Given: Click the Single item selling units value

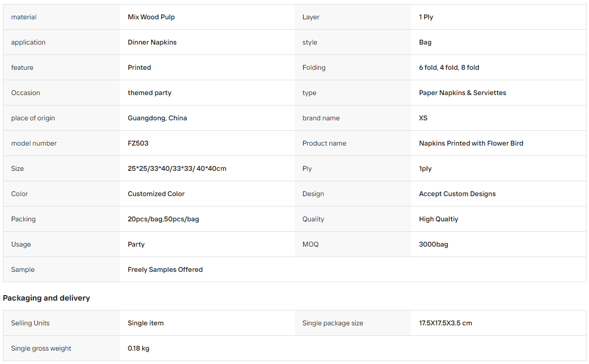Looking at the screenshot, I should coord(145,323).
